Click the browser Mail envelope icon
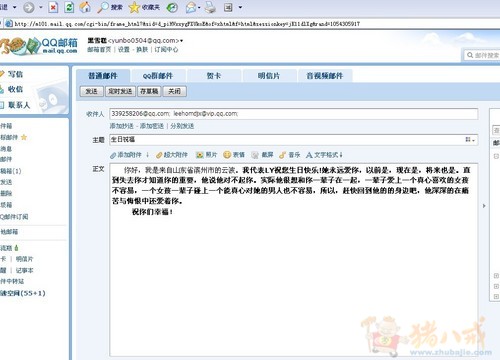500x360 pixels. point(191,7)
